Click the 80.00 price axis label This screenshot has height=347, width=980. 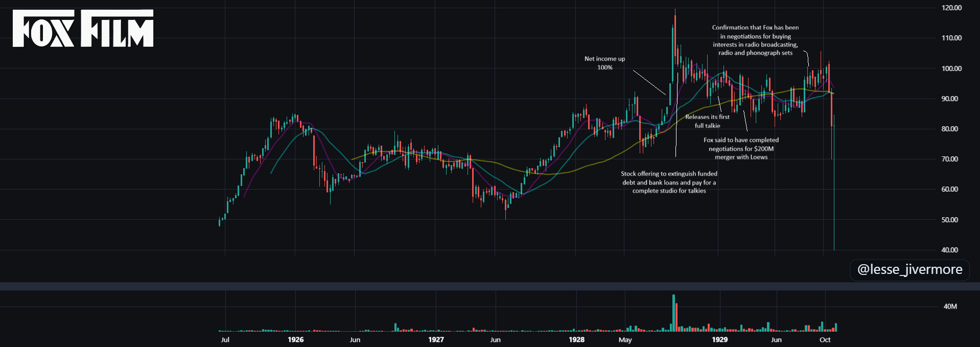point(950,129)
